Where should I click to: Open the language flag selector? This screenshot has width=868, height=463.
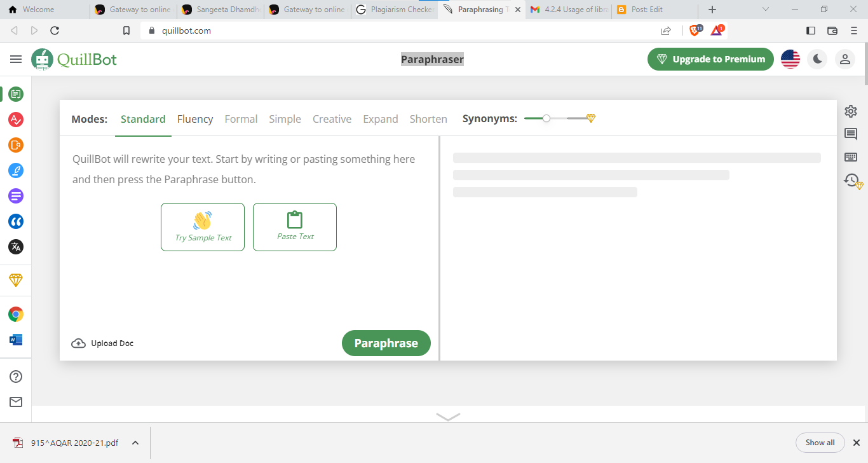(x=790, y=59)
